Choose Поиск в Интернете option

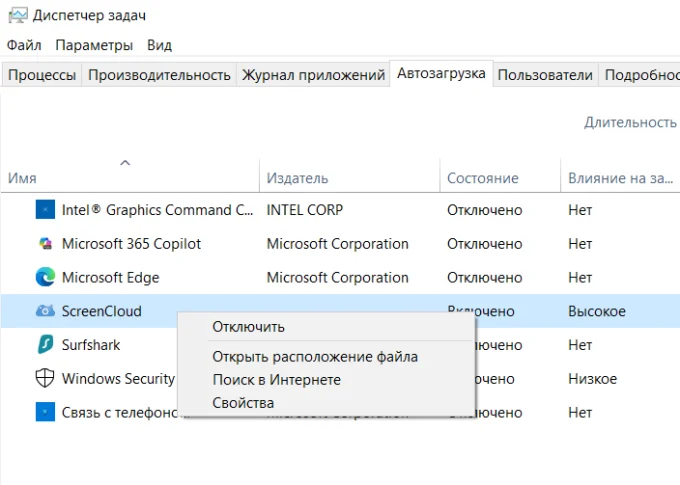click(276, 380)
